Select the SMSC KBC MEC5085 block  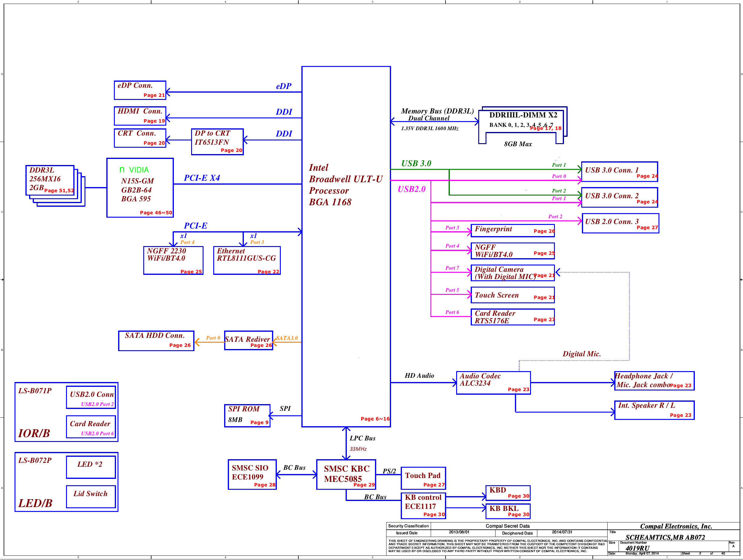pos(346,474)
